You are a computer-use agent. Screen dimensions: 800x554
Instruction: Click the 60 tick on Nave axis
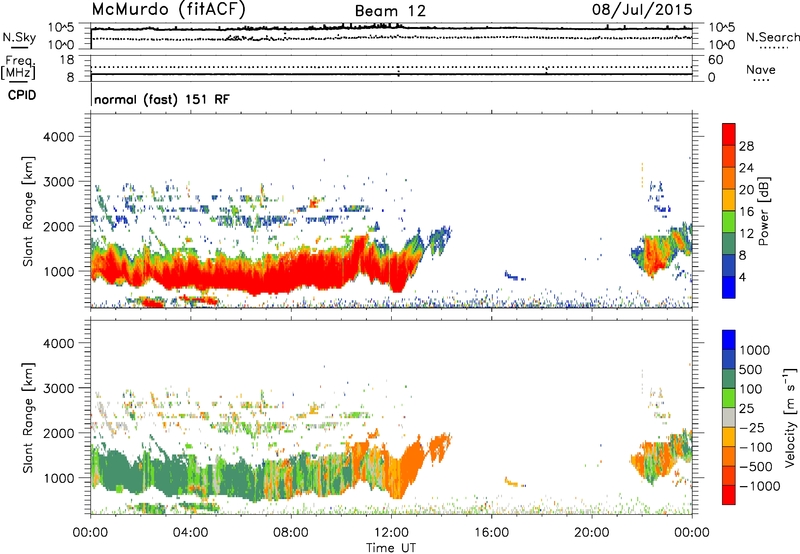(715, 60)
